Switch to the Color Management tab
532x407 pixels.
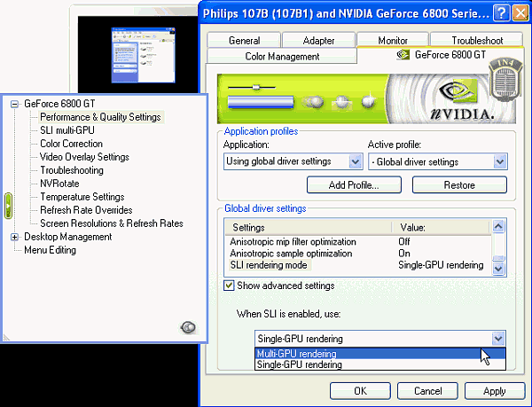[x=281, y=56]
